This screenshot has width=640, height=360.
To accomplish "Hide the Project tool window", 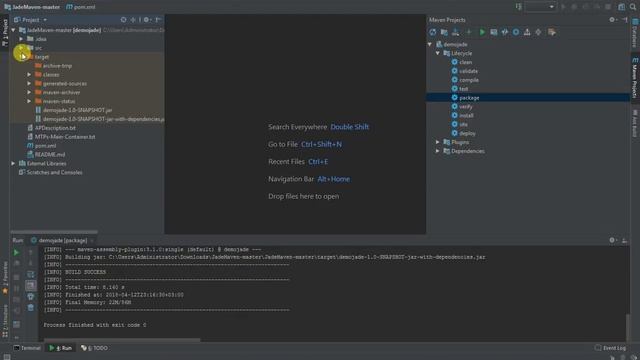I will [x=158, y=20].
